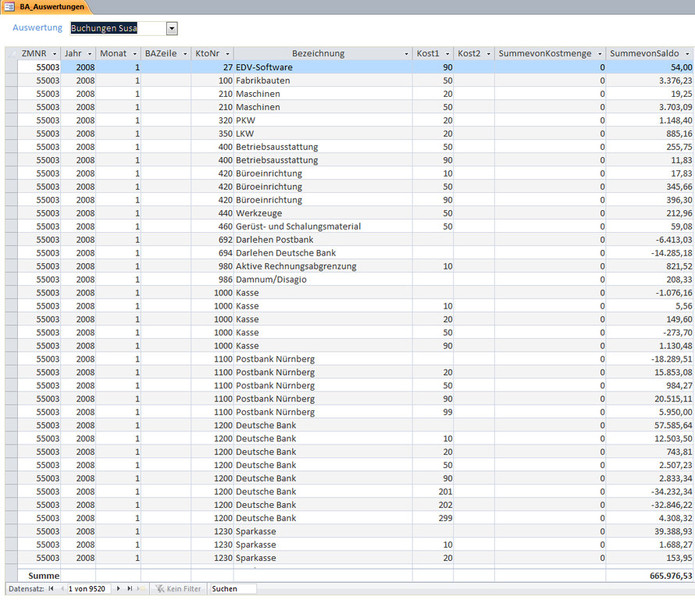The image size is (695, 600).
Task: Click the total sum '665.976,53'
Action: [650, 576]
